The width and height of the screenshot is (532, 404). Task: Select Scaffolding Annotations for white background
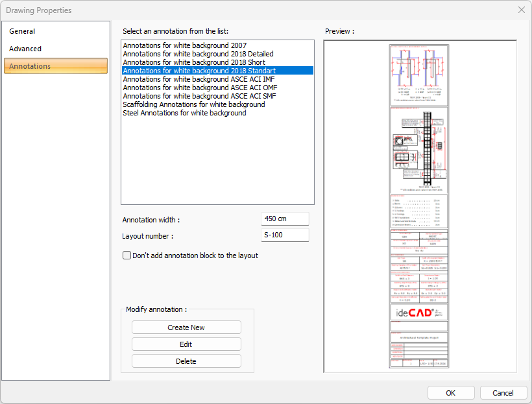193,104
